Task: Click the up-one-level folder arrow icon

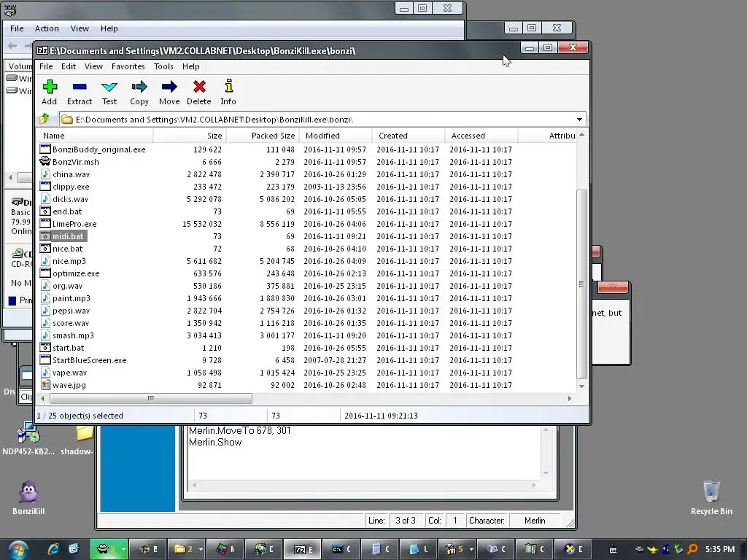Action: point(44,119)
